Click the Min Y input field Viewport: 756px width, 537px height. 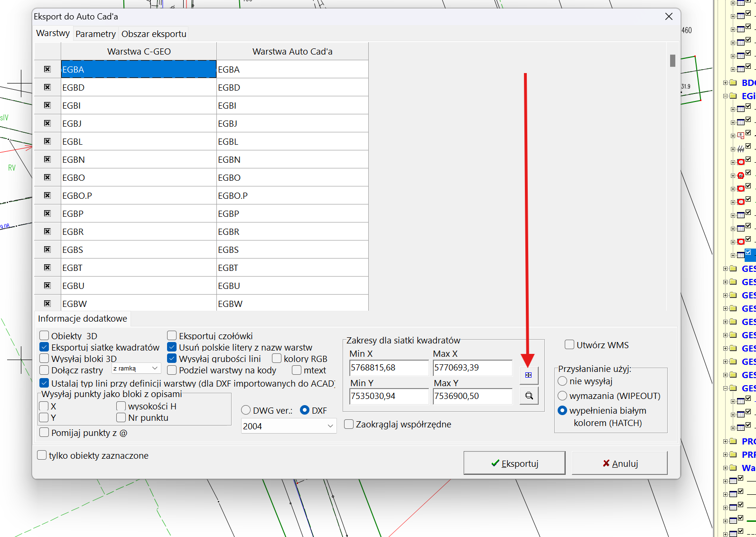(x=389, y=396)
